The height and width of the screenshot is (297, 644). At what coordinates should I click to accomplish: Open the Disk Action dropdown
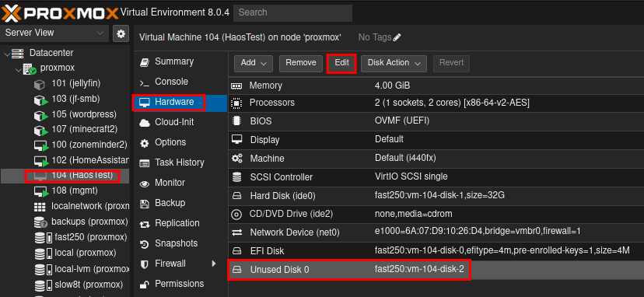(394, 63)
